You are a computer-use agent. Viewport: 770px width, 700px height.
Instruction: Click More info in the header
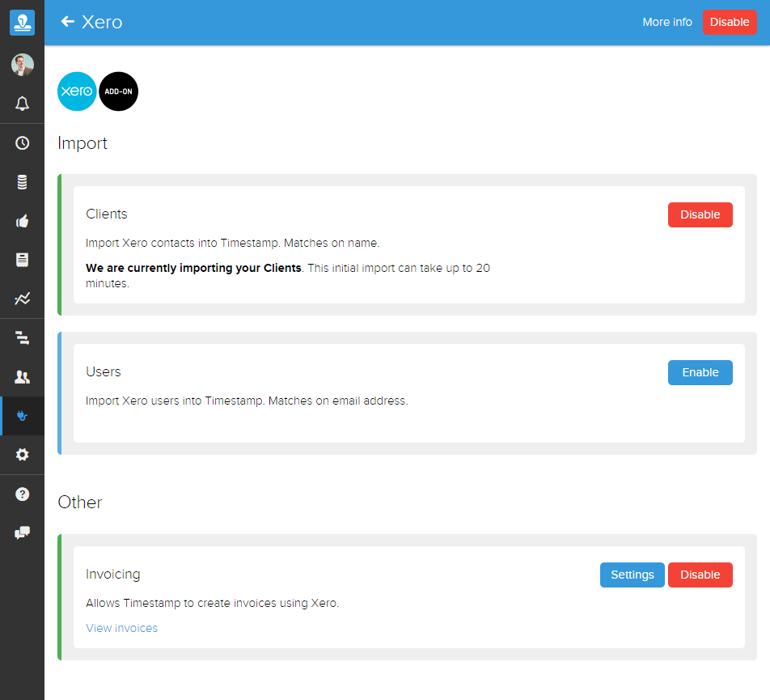[x=666, y=22]
